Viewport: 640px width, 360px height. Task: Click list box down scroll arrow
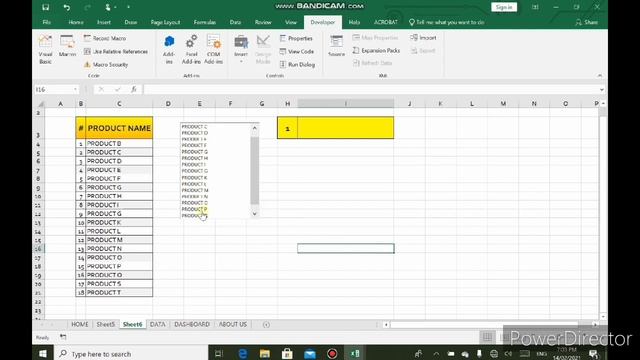pos(255,213)
